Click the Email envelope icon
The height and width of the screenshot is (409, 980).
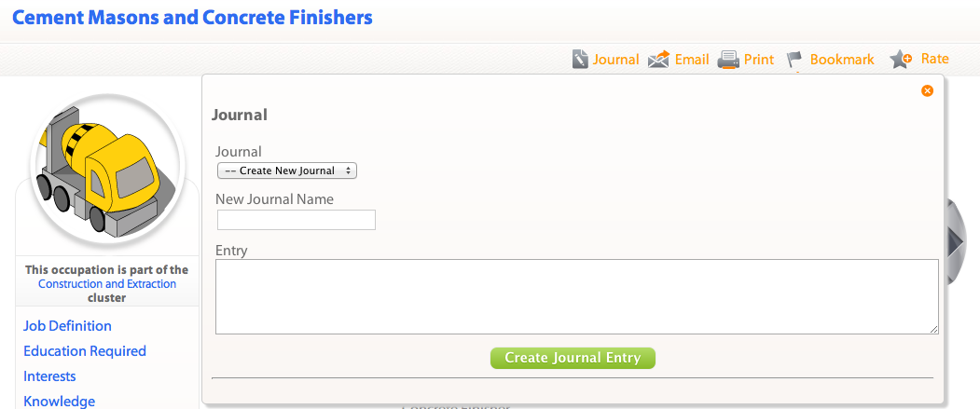coord(659,60)
